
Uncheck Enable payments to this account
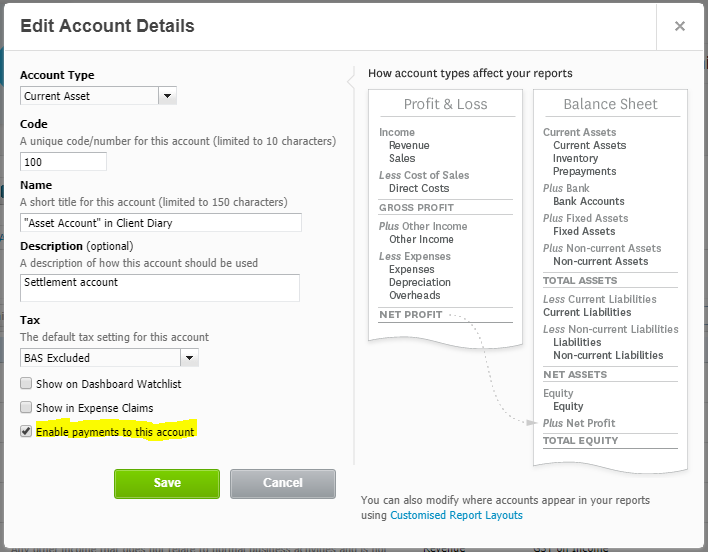point(26,432)
